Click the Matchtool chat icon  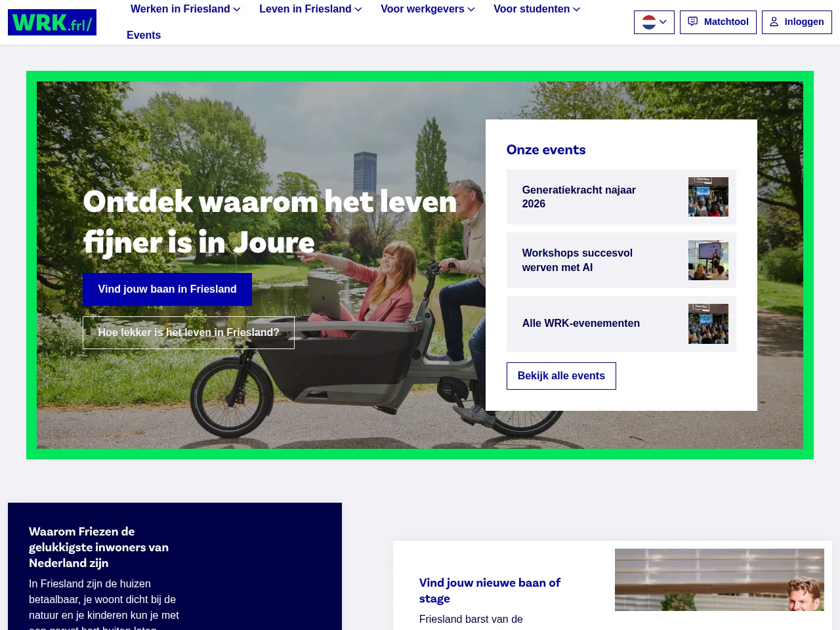(693, 22)
